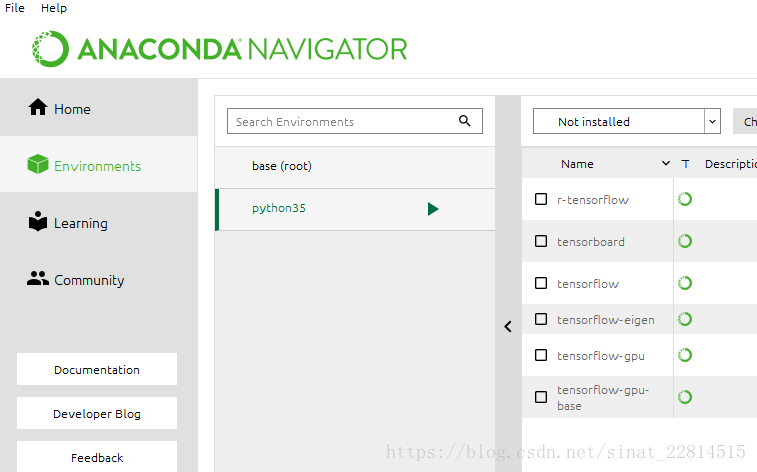Click the Home house icon in sidebar
The image size is (757, 472).
pos(38,107)
